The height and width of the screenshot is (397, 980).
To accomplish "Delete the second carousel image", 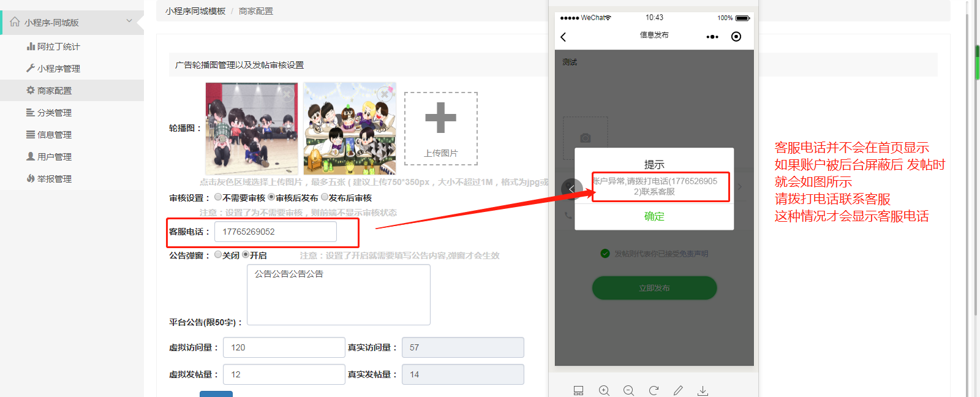I will click(x=385, y=94).
